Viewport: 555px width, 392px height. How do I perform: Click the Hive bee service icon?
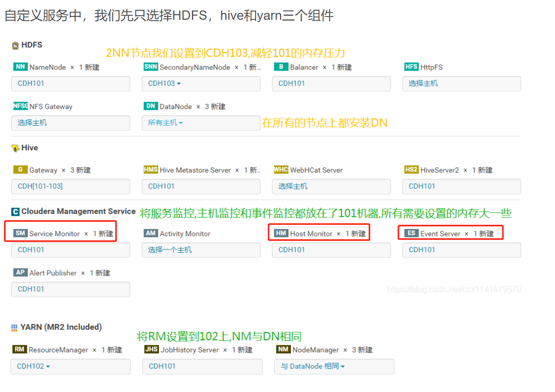[x=15, y=148]
